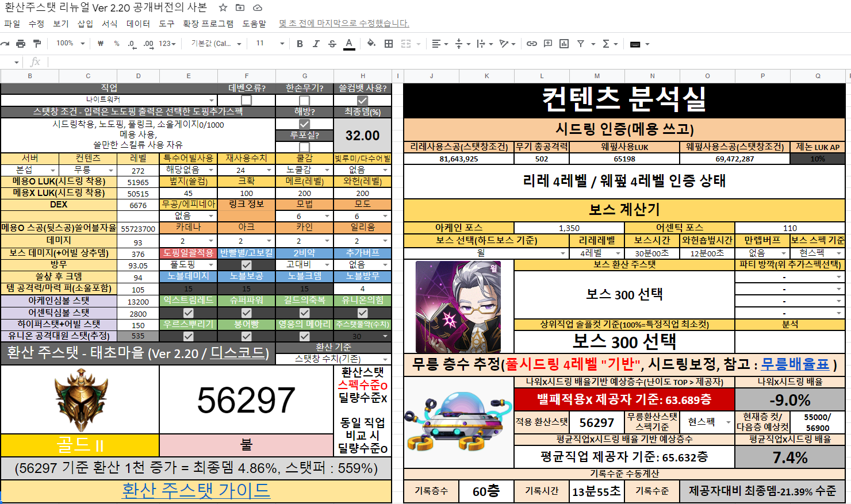Select the 32.00 최종뎀 cell
Screen dimensions: 851x504
coord(362,136)
